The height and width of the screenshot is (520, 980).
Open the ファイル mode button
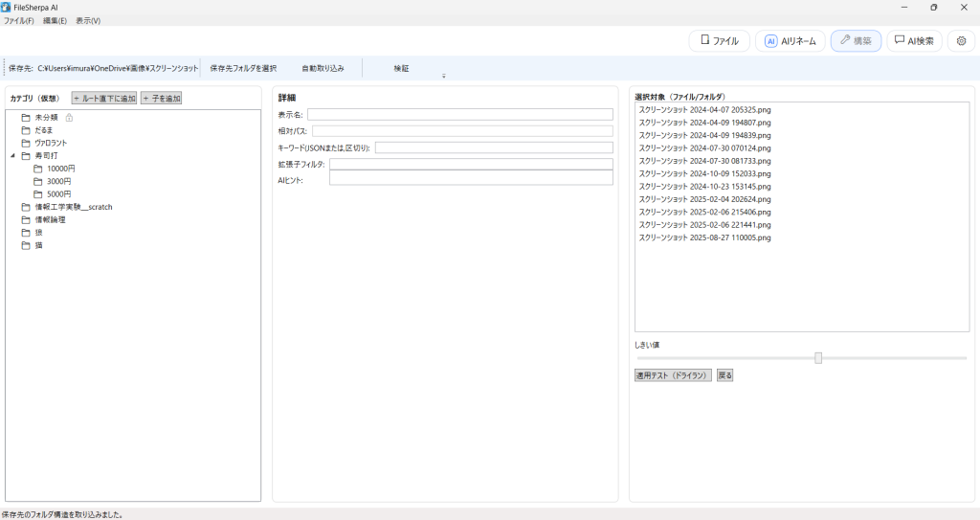tap(719, 41)
